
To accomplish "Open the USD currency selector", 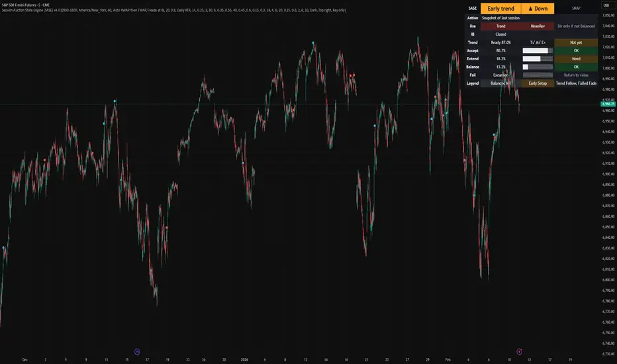I will click(x=606, y=5).
